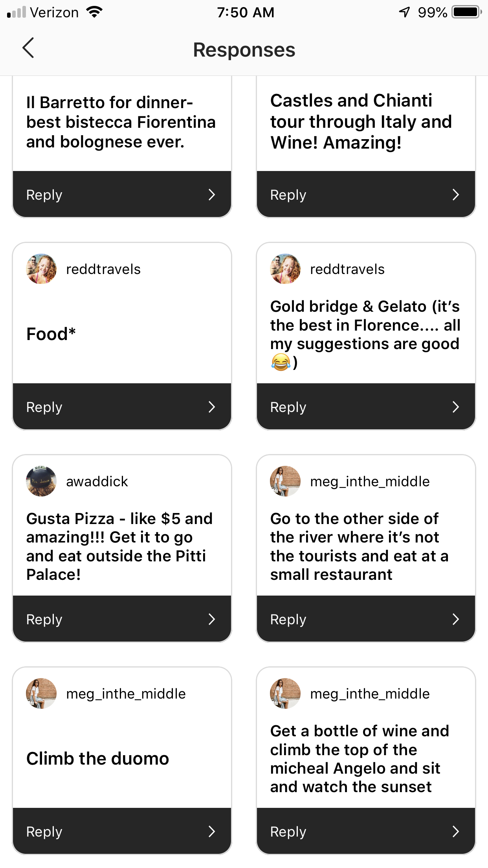
Task: Open meg_inthe_middle avatar on river response
Action: pyautogui.click(x=285, y=481)
